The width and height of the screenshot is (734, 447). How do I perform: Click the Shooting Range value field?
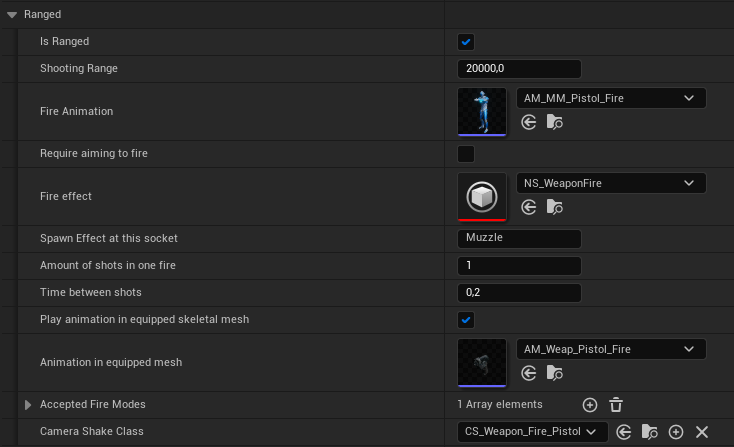[x=518, y=69]
